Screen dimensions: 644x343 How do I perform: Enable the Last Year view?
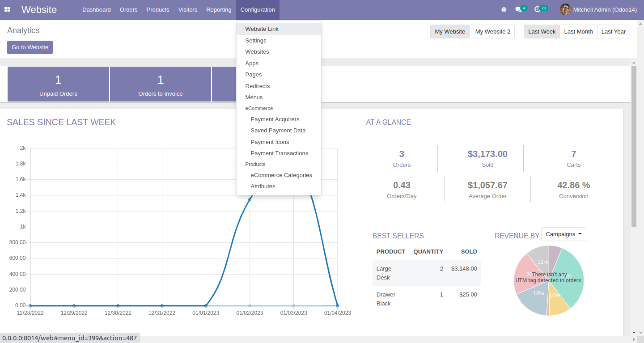click(613, 31)
